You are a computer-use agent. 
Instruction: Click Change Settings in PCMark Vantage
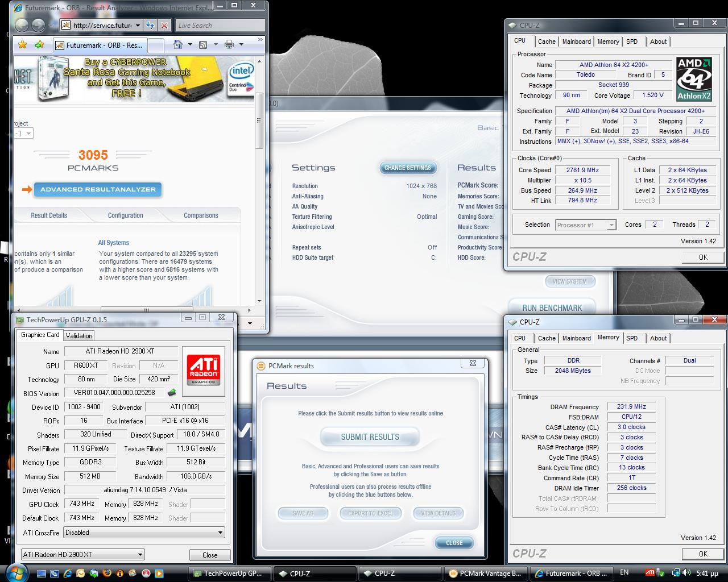(x=408, y=168)
